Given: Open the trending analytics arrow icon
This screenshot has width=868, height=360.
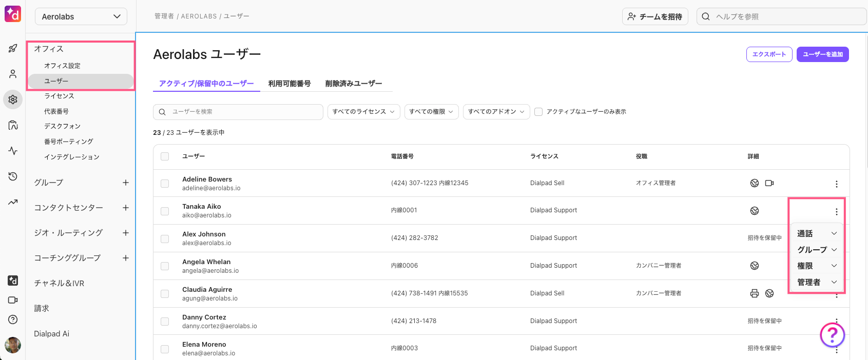Looking at the screenshot, I should (x=13, y=202).
